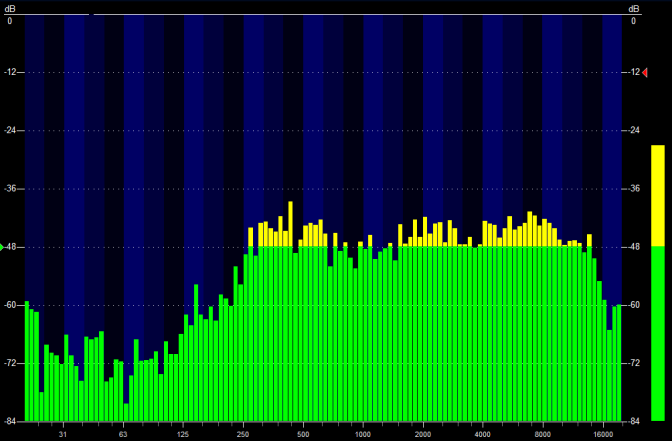The image size is (672, 441).
Task: Click the green section of the level meter
Action: [658, 333]
